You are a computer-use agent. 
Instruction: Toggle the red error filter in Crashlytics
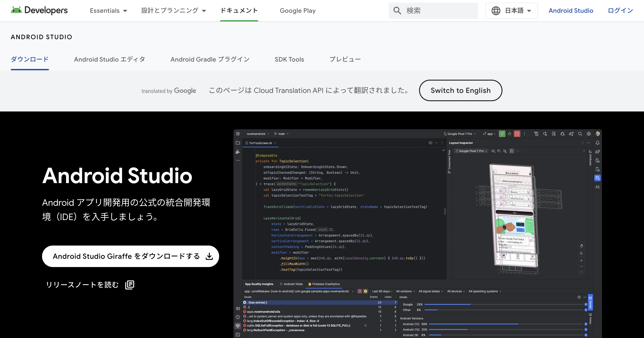tap(360, 291)
